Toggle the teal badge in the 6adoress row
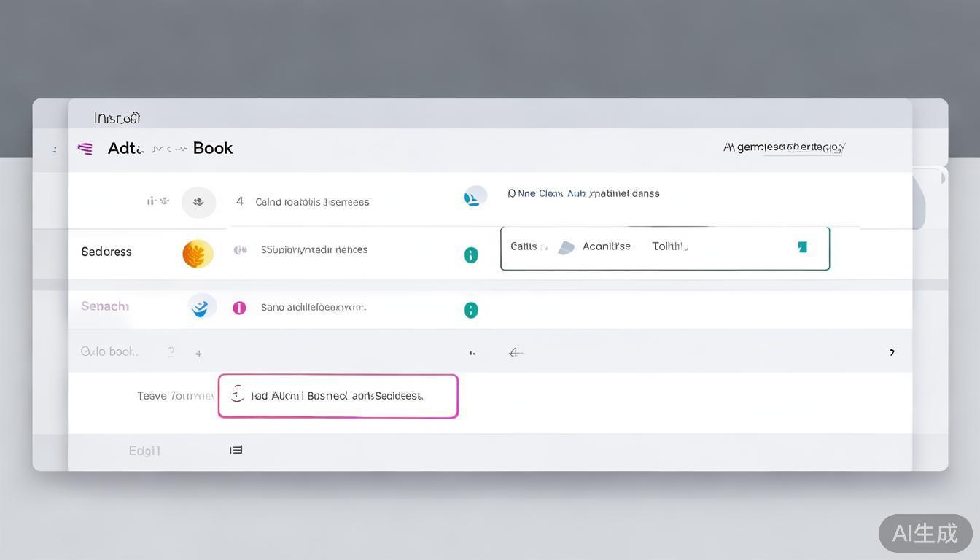This screenshot has width=980, height=560. coord(471,254)
